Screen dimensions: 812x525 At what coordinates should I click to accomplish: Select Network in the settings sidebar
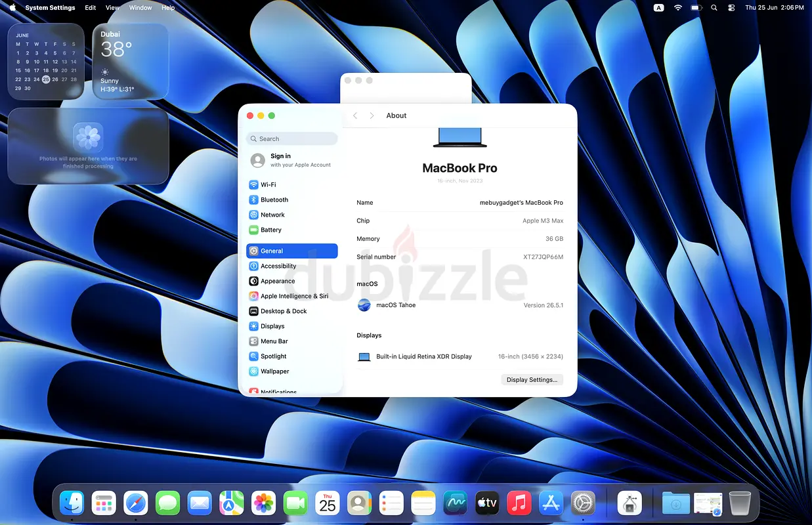point(291,215)
